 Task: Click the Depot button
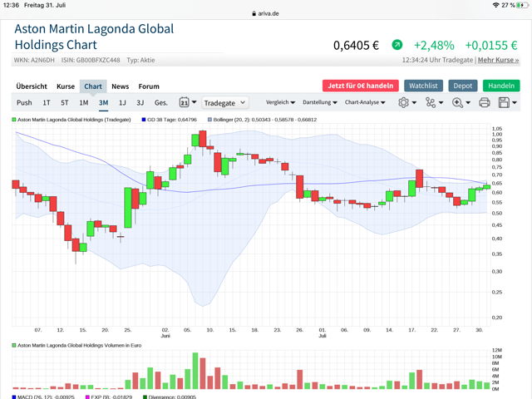point(462,86)
